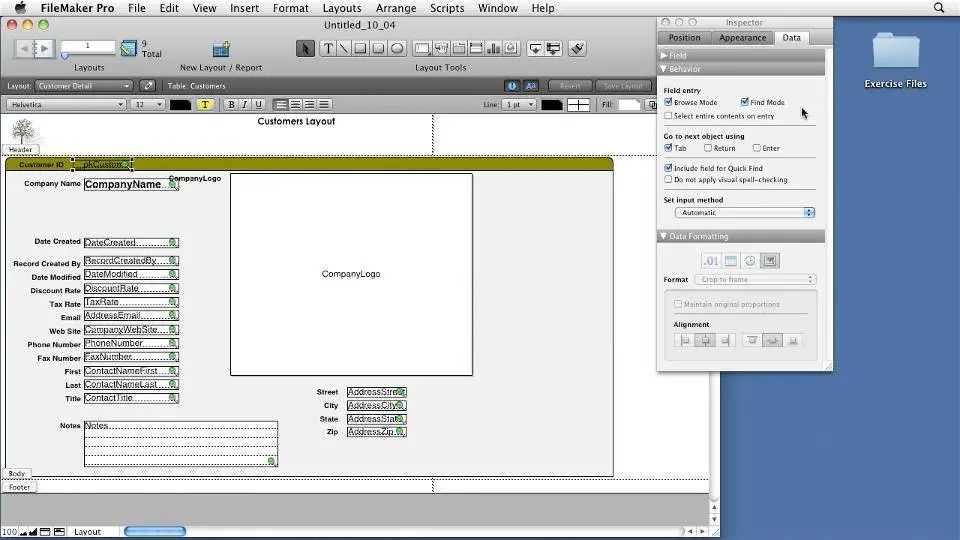Viewport: 960px width, 540px height.
Task: Select the Rectangle tool
Action: pyautogui.click(x=361, y=48)
